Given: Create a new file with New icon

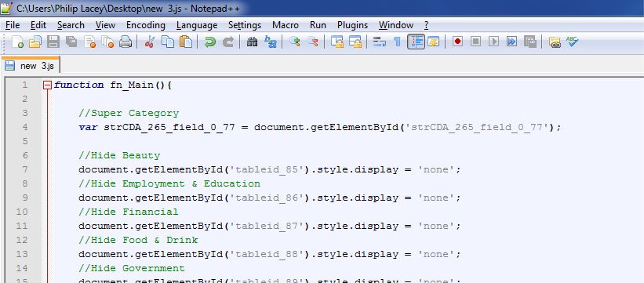Looking at the screenshot, I should 17,42.
